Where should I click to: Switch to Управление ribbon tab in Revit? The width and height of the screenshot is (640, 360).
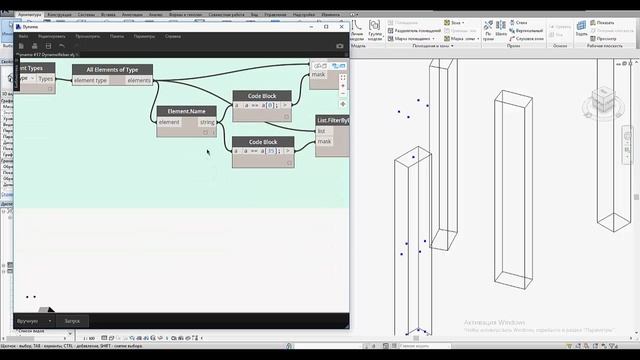pyautogui.click(x=275, y=14)
